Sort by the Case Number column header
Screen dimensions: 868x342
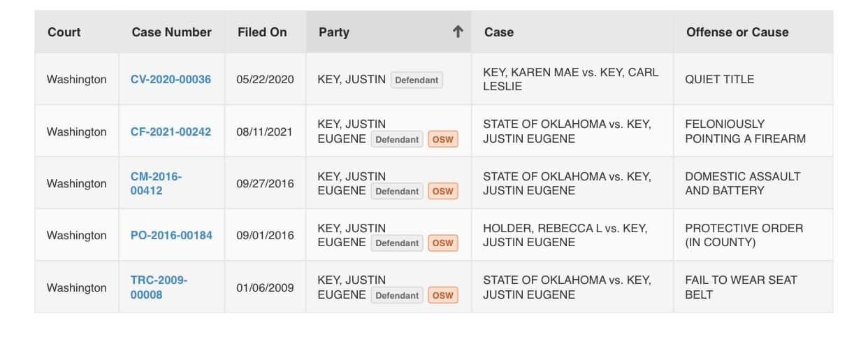[x=171, y=32]
